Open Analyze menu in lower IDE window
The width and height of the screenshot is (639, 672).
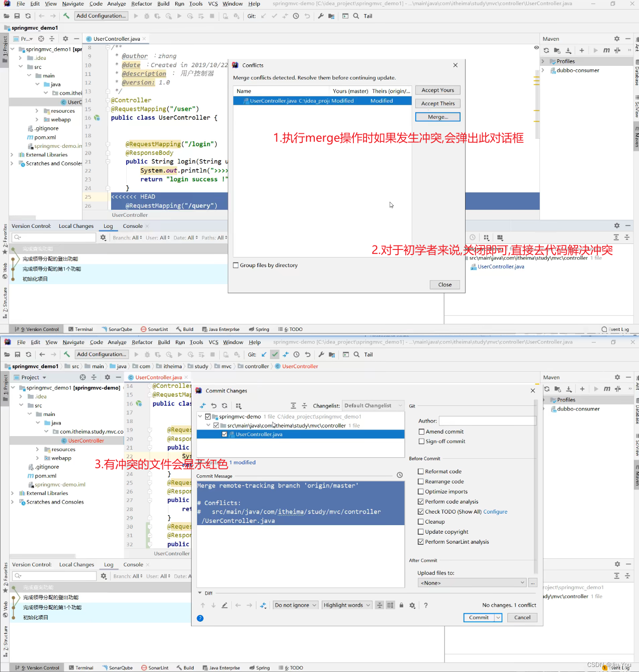(x=117, y=342)
